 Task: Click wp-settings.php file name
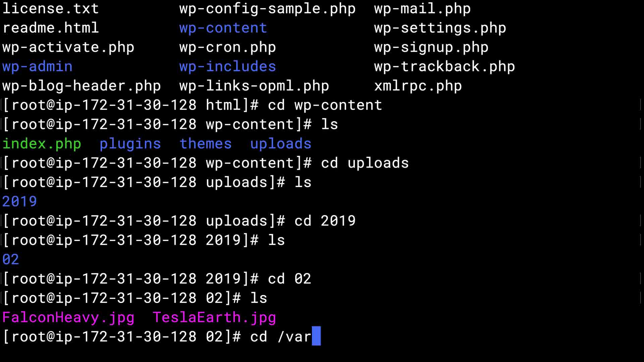tap(440, 28)
